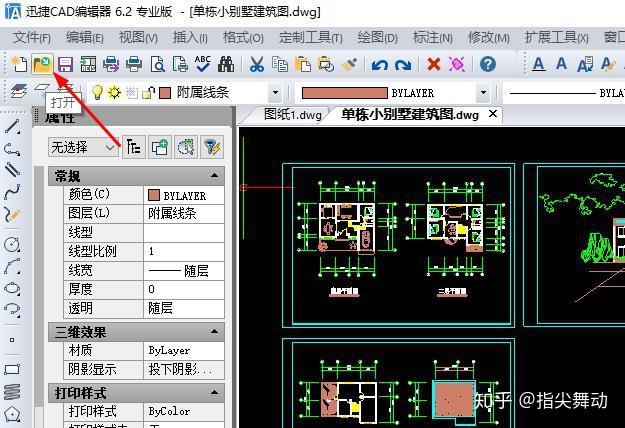
Task: Select the ellipse drawing tool
Action: pos(12,288)
